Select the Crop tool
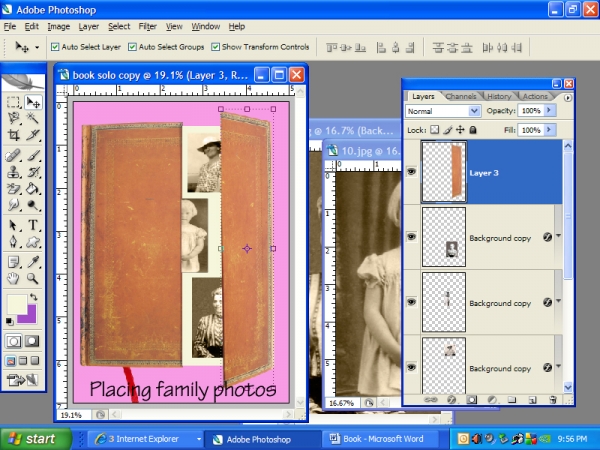 tap(14, 135)
